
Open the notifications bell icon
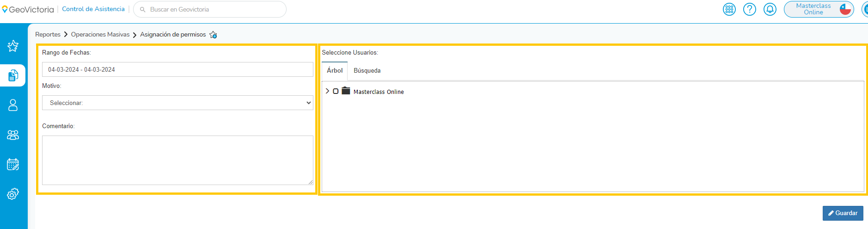click(x=770, y=9)
